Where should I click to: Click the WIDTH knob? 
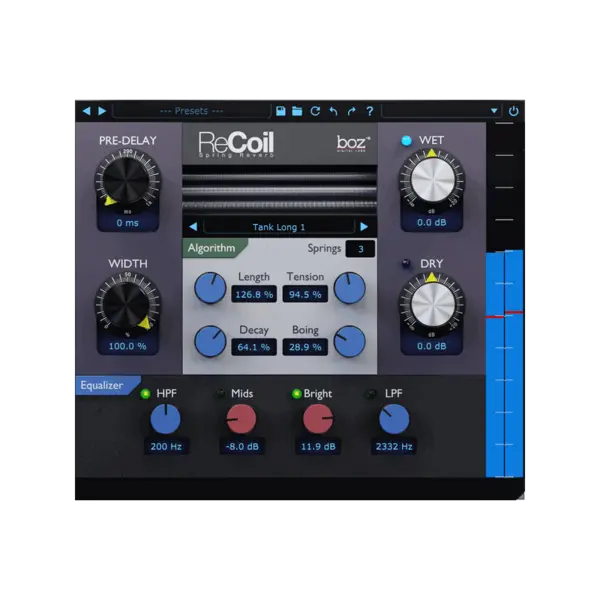(x=126, y=304)
